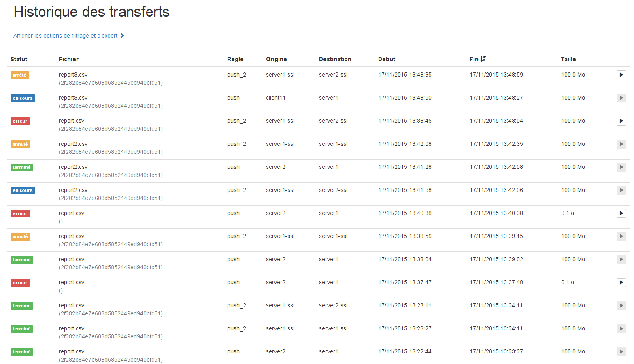This screenshot has width=634, height=364.
Task: Click play button for transfer started 13:38:04
Action: pos(621,260)
